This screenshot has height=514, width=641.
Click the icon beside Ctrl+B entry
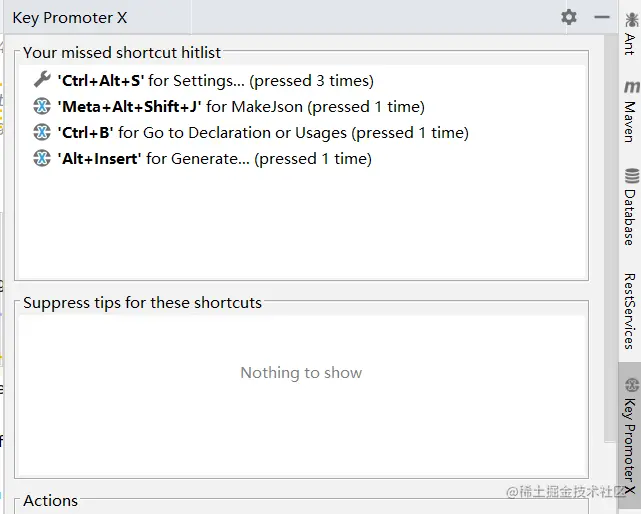42,132
